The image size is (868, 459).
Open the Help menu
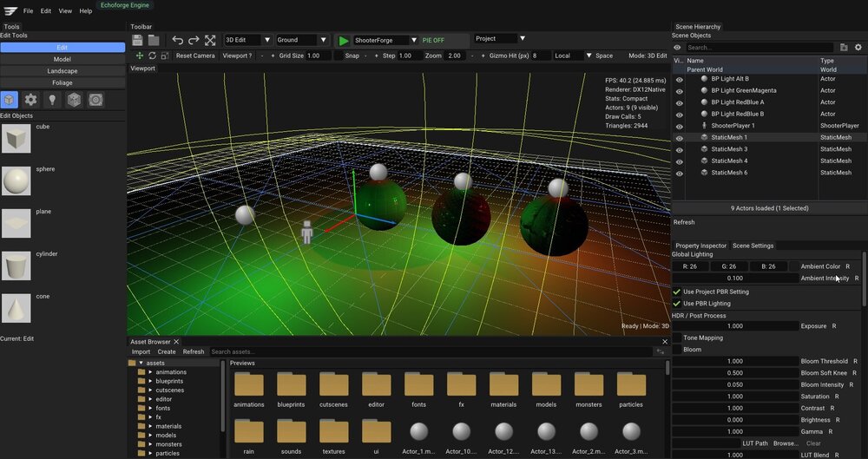tap(86, 11)
